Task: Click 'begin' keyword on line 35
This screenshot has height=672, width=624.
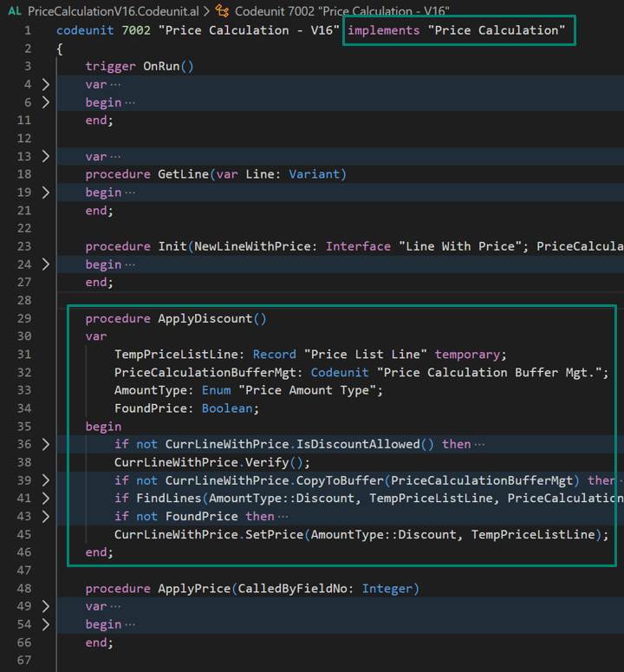Action: pos(103,427)
